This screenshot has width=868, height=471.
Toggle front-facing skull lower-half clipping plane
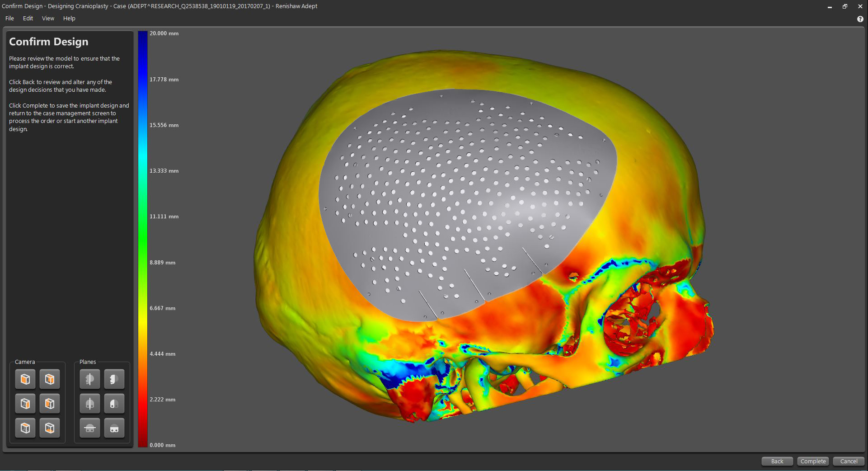click(x=114, y=428)
